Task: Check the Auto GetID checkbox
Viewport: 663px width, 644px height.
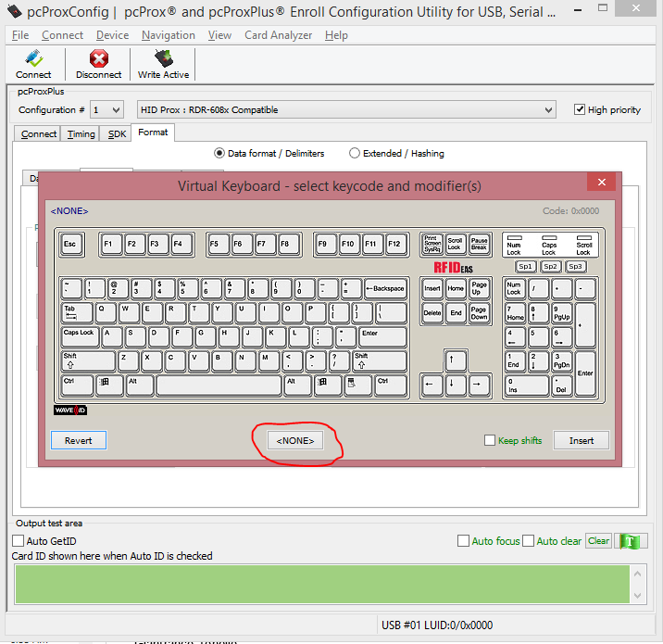Action: (18, 541)
